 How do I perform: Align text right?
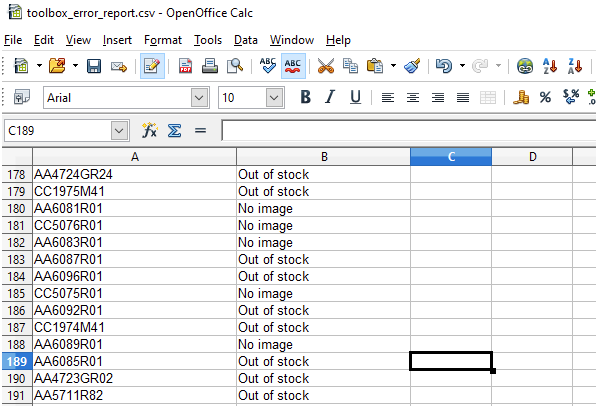click(438, 98)
